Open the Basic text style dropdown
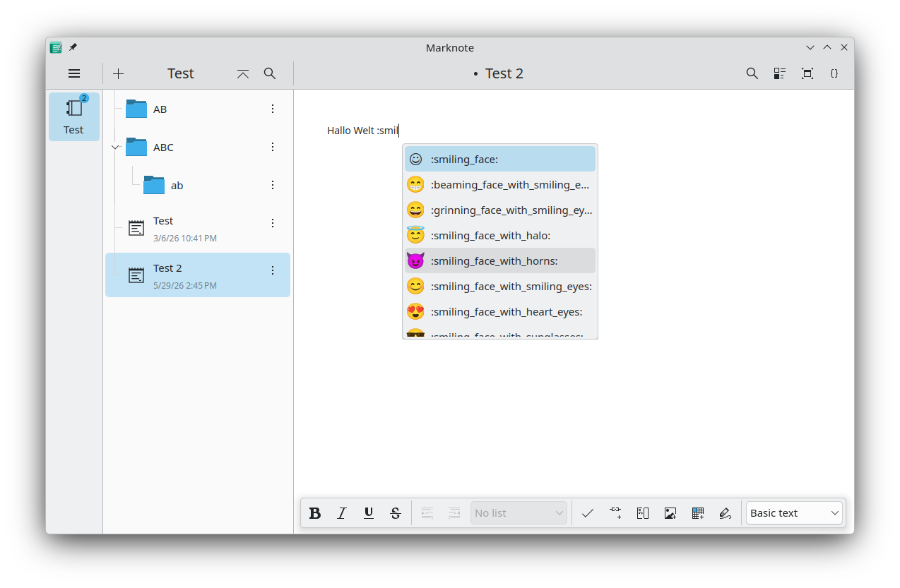 794,513
